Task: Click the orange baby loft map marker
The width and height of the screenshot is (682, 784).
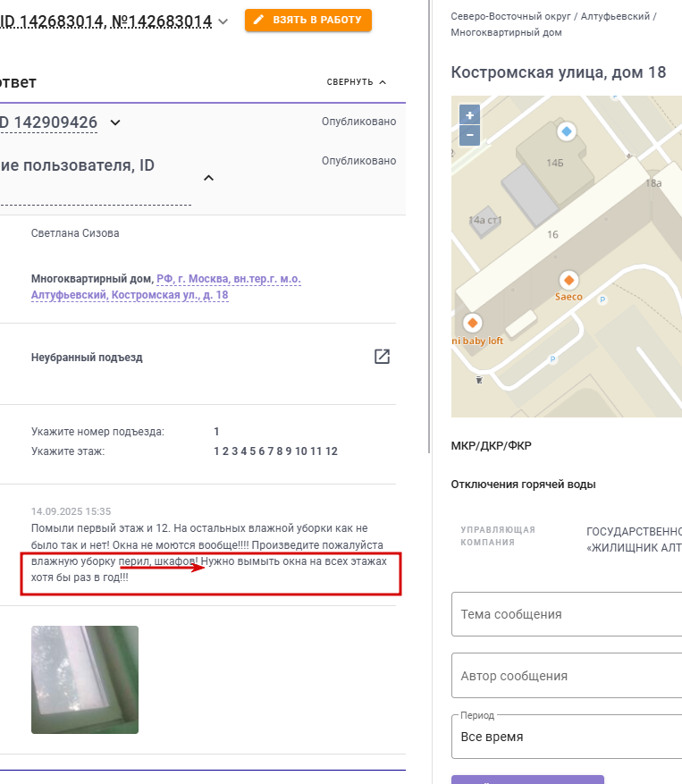Action: point(473,323)
